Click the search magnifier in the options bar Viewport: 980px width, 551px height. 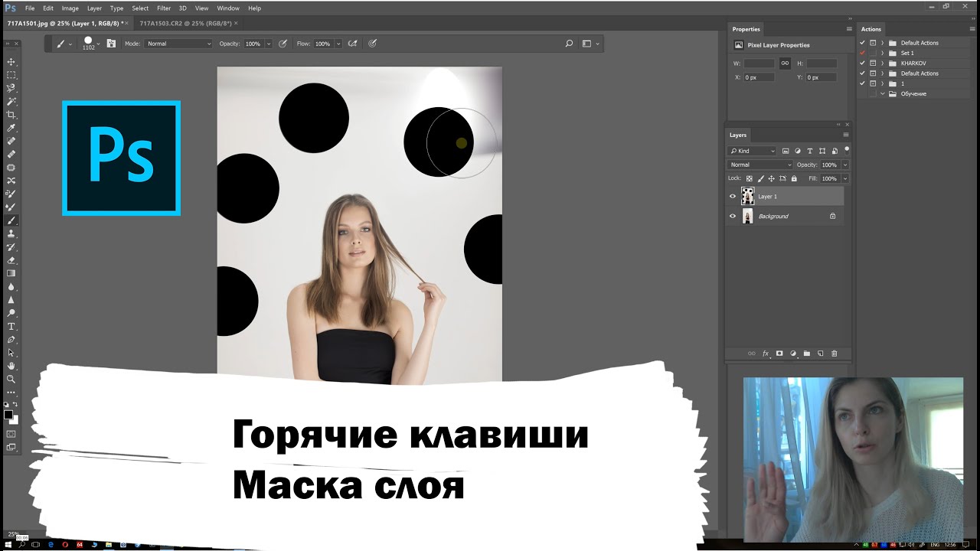[x=569, y=44]
